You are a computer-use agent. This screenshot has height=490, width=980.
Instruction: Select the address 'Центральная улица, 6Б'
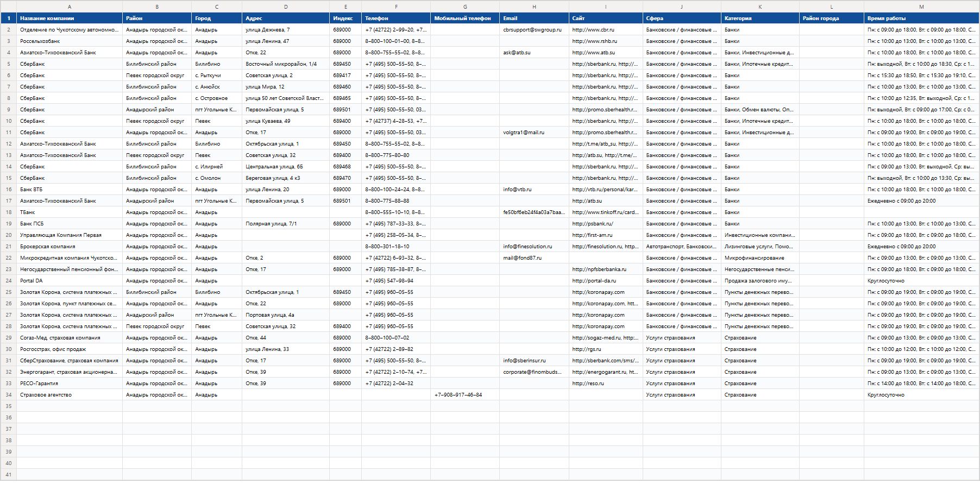pyautogui.click(x=286, y=167)
